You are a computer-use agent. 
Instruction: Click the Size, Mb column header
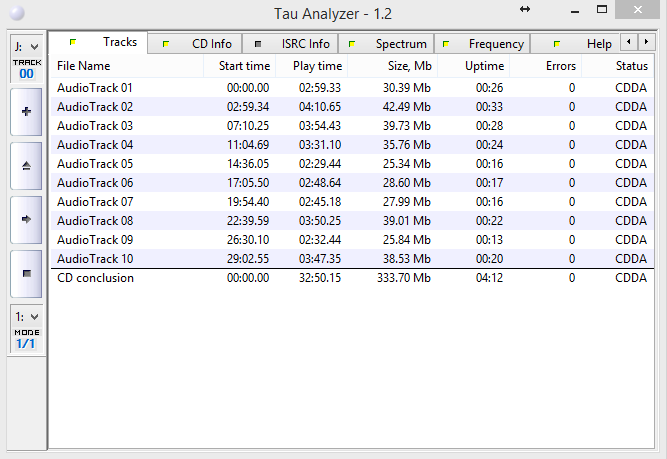pos(393,66)
